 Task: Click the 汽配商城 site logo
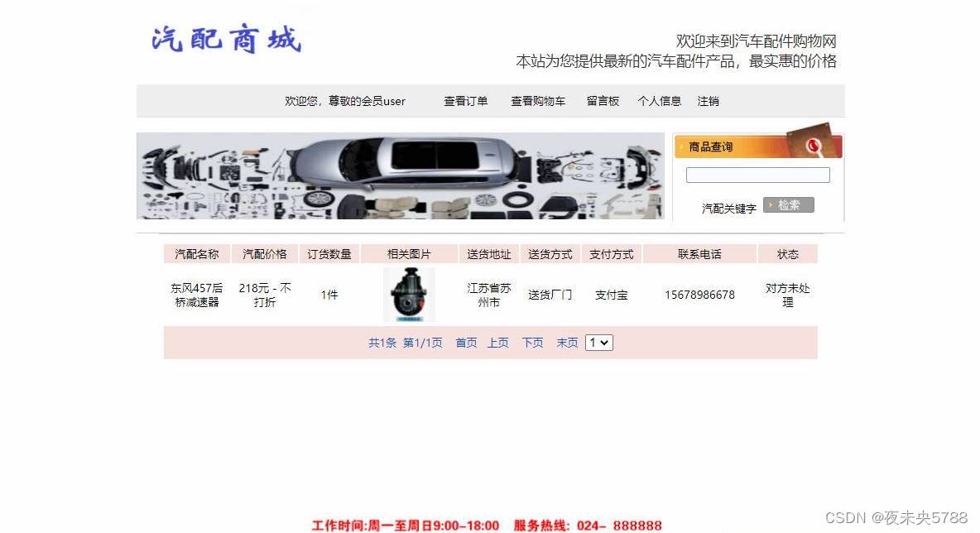pyautogui.click(x=226, y=39)
